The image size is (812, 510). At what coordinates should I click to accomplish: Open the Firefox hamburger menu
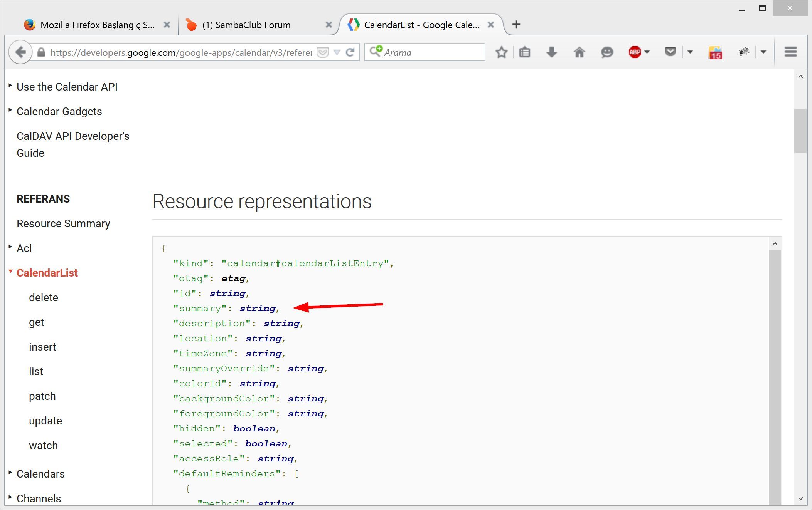click(x=790, y=52)
